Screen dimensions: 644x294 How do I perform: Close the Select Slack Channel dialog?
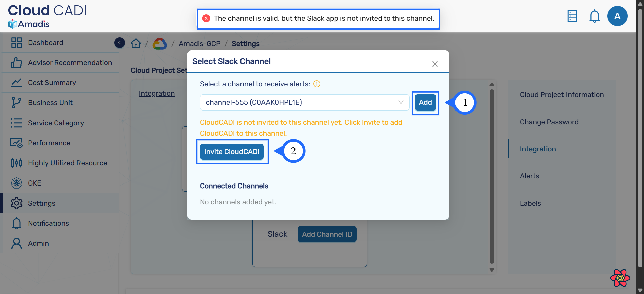click(435, 64)
